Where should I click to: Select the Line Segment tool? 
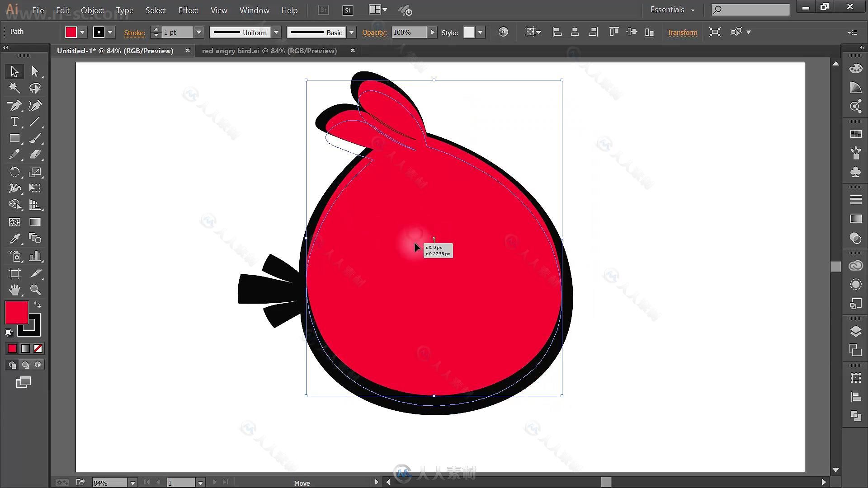(x=35, y=122)
